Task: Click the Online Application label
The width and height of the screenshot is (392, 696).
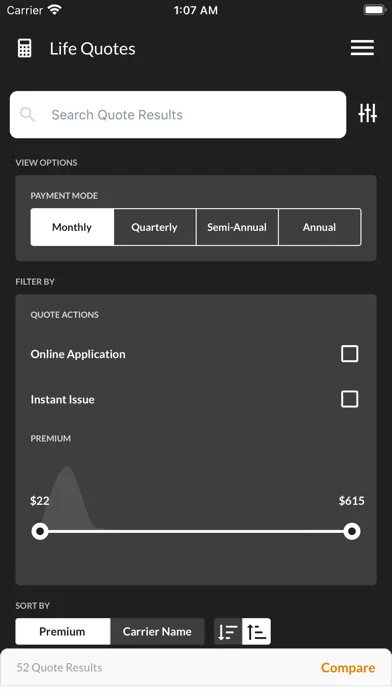Action: [x=78, y=354]
